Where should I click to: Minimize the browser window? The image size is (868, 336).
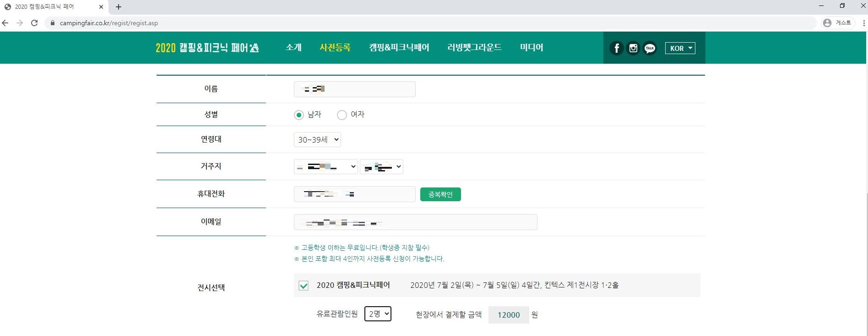pyautogui.click(x=821, y=6)
